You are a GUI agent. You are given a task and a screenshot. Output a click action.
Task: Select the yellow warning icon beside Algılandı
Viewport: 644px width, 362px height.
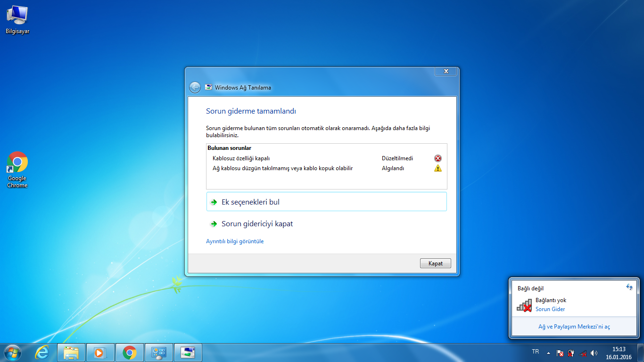coord(438,168)
